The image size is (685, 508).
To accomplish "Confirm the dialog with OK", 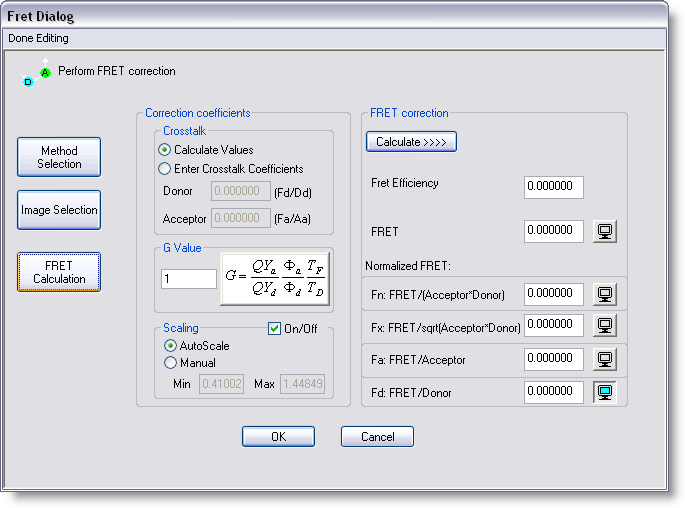I will (278, 437).
